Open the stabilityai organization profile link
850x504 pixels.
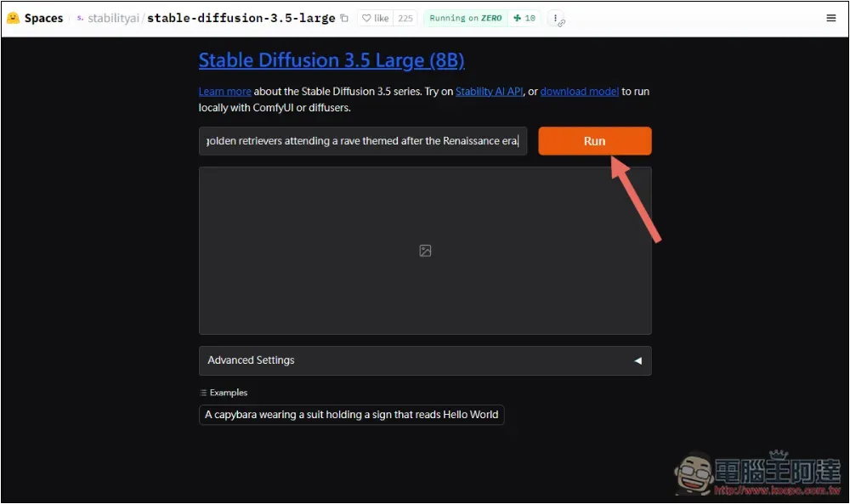(113, 18)
